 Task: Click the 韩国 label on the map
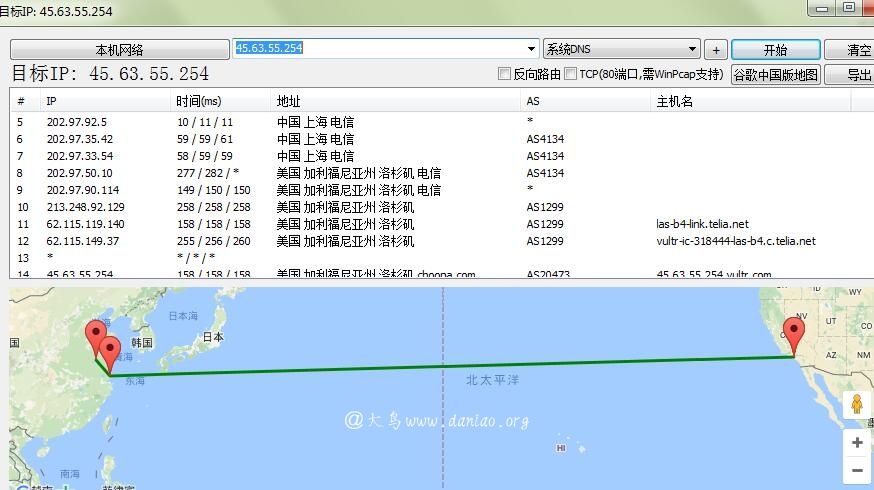[x=142, y=342]
